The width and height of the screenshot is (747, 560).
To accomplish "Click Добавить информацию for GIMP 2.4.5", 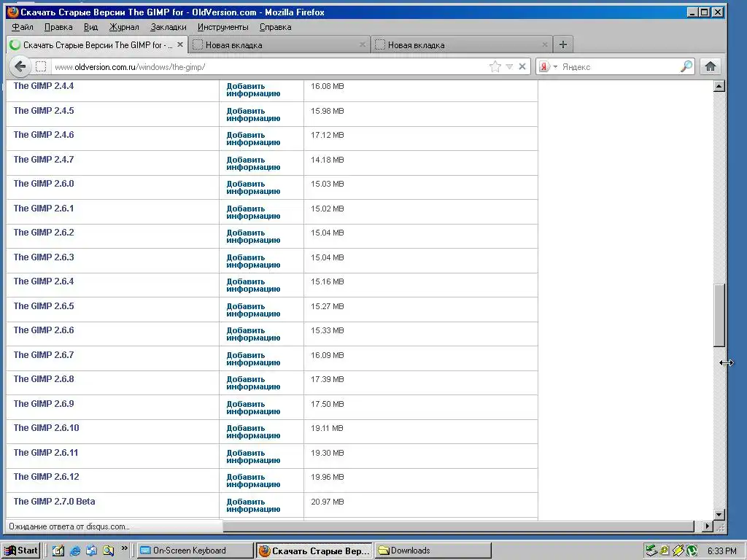I will (253, 114).
